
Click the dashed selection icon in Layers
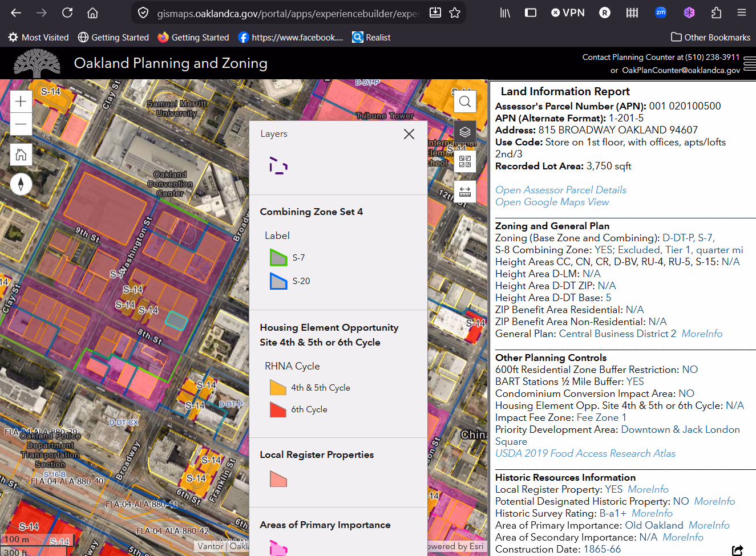pyautogui.click(x=278, y=165)
